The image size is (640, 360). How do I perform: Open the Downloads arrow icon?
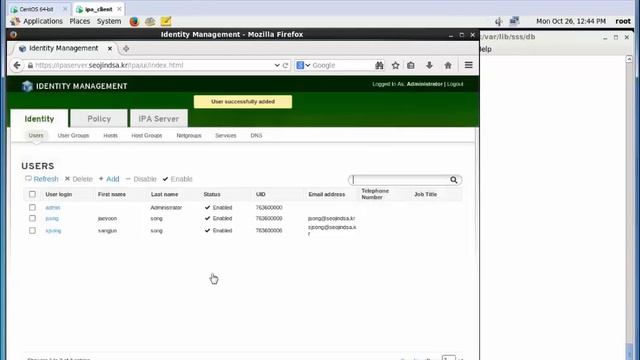pyautogui.click(x=429, y=65)
